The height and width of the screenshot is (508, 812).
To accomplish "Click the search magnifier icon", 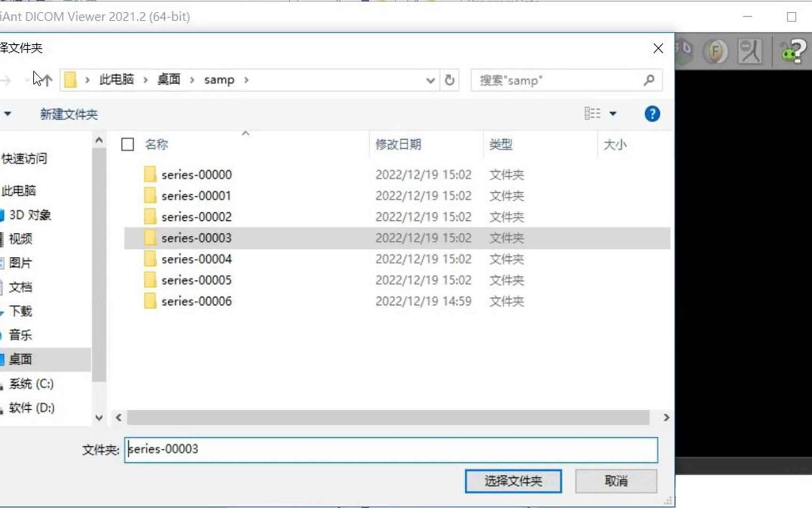I will point(649,80).
